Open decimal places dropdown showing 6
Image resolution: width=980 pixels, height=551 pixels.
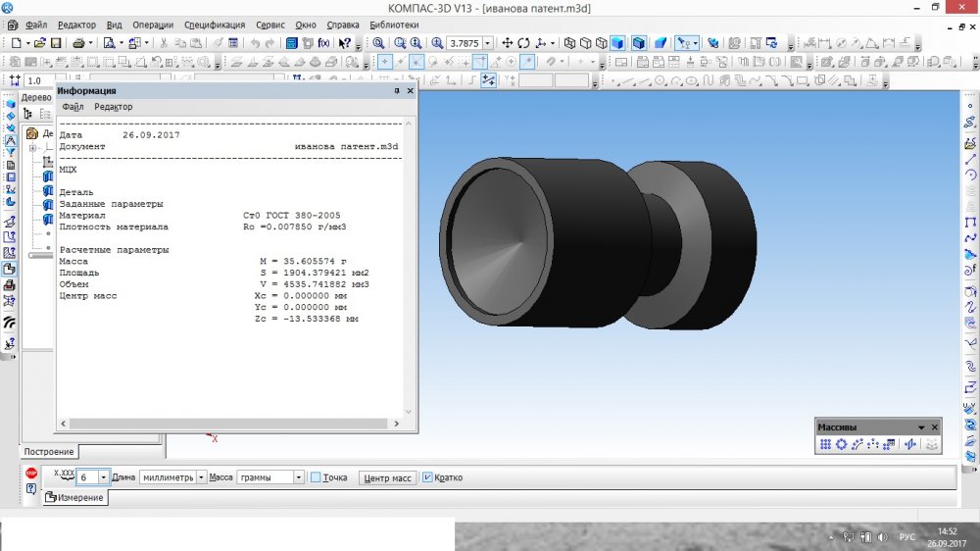(x=103, y=477)
